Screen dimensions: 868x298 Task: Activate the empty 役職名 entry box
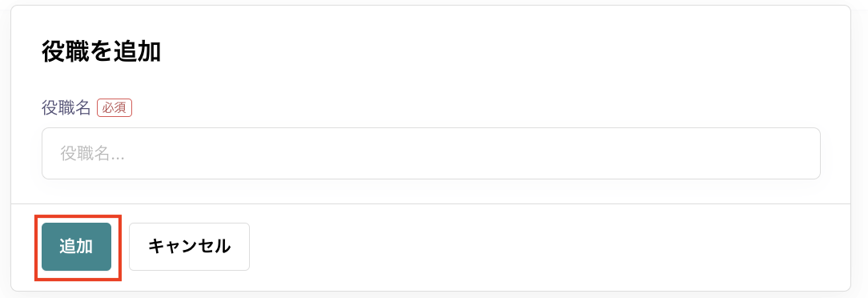(432, 154)
